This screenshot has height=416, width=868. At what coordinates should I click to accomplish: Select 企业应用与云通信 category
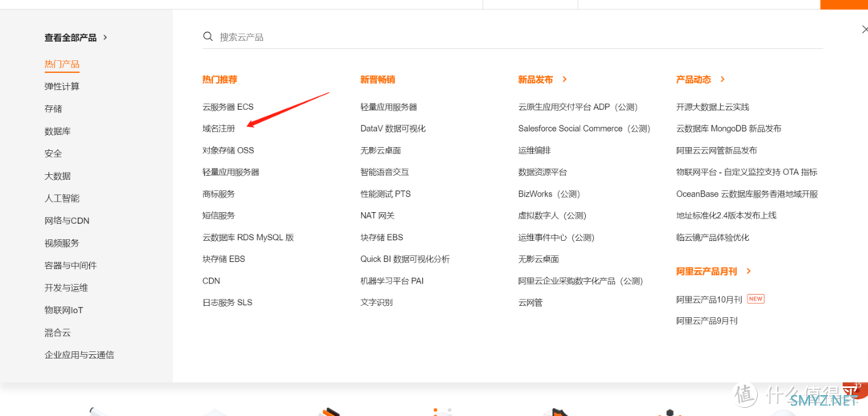79,355
